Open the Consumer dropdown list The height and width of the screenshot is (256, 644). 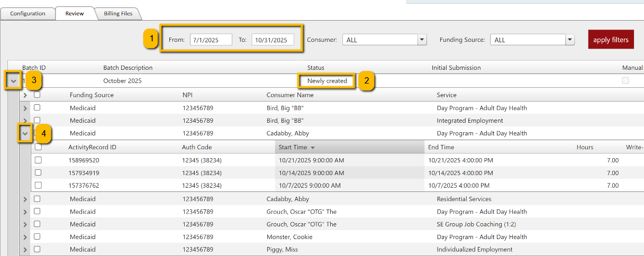[422, 40]
